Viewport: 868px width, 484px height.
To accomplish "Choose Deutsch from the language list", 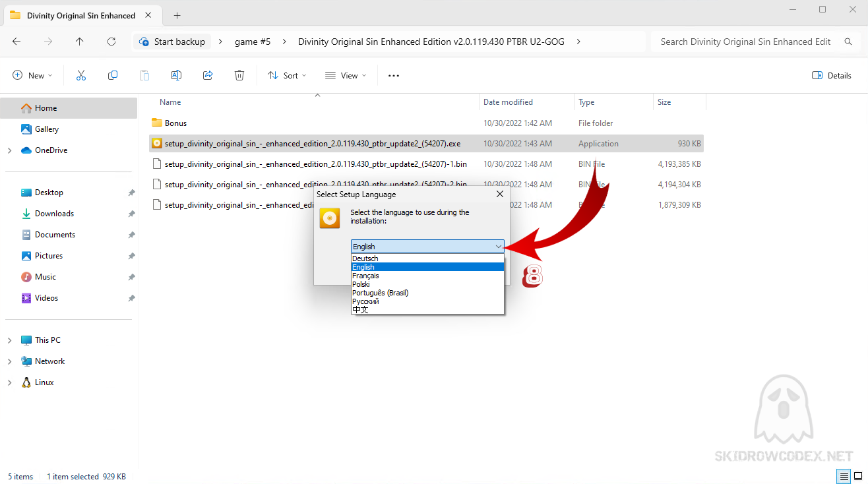I will (365, 258).
